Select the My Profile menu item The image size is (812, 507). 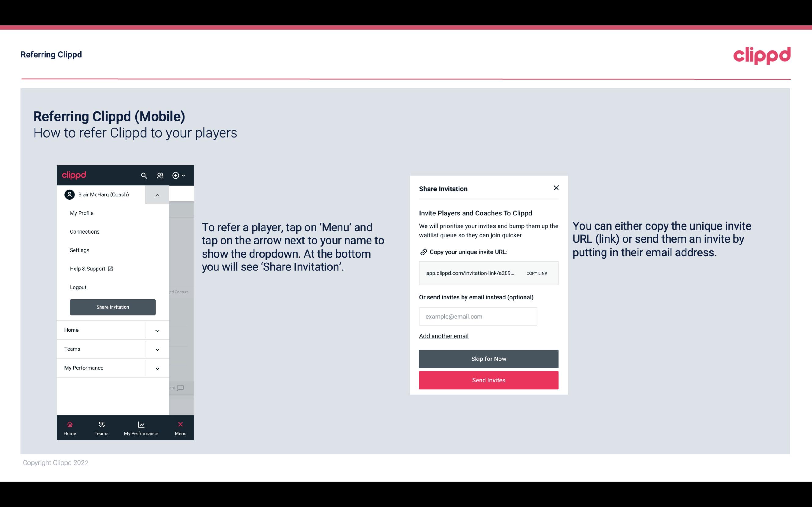click(x=81, y=213)
